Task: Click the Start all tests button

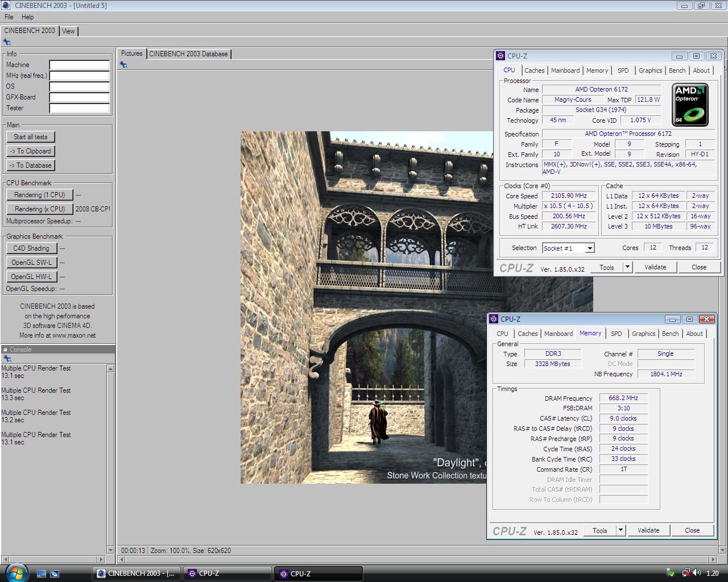Action: coord(31,137)
